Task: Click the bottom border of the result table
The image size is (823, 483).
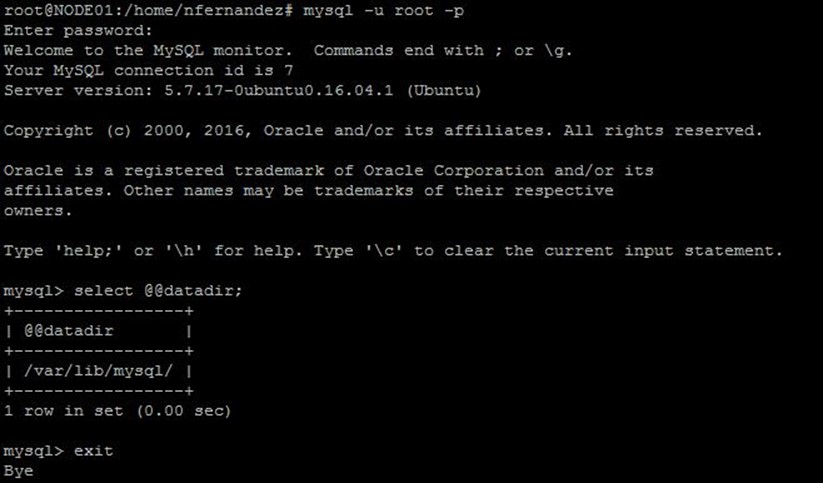Action: 98,391
